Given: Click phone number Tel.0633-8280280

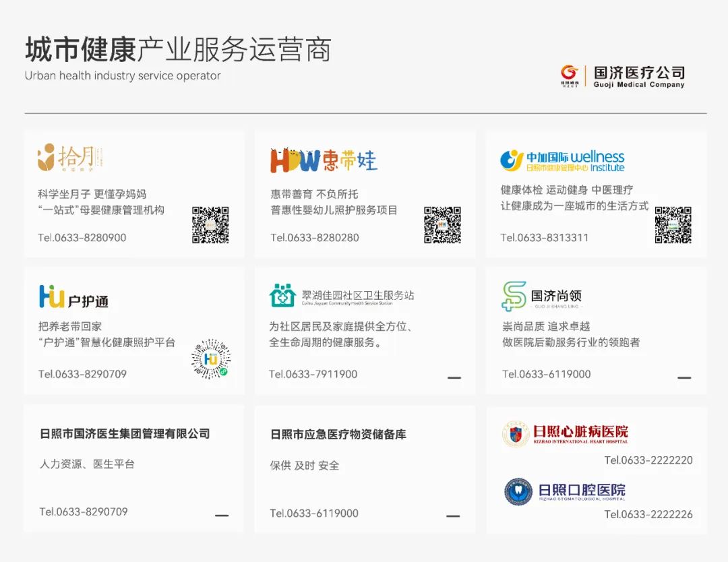Looking at the screenshot, I should (315, 238).
